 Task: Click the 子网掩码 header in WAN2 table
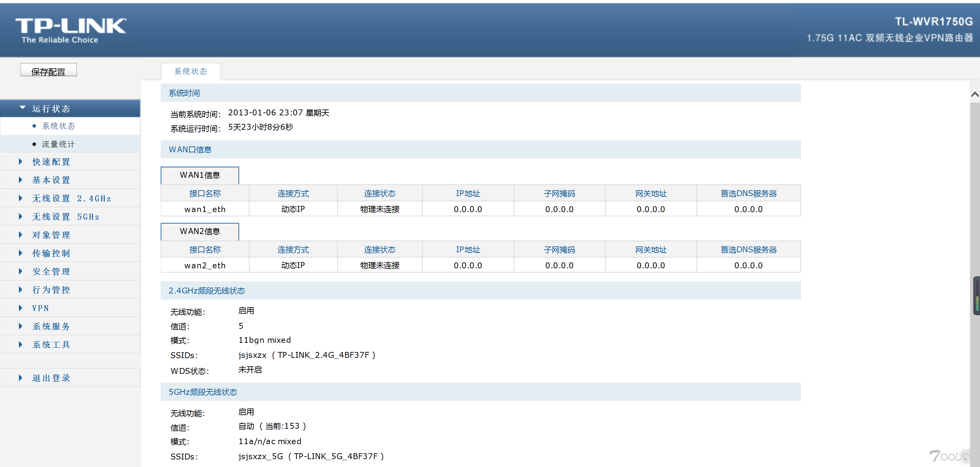coord(559,250)
